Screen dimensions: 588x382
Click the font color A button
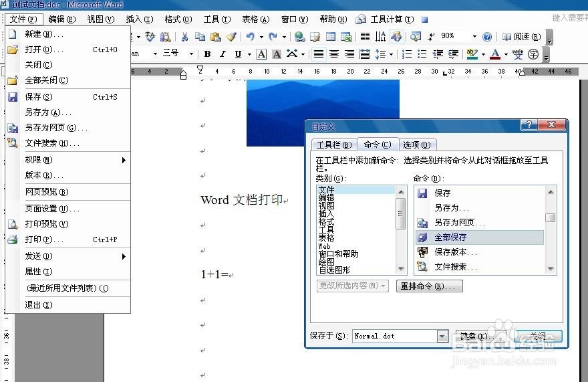pyautogui.click(x=495, y=54)
